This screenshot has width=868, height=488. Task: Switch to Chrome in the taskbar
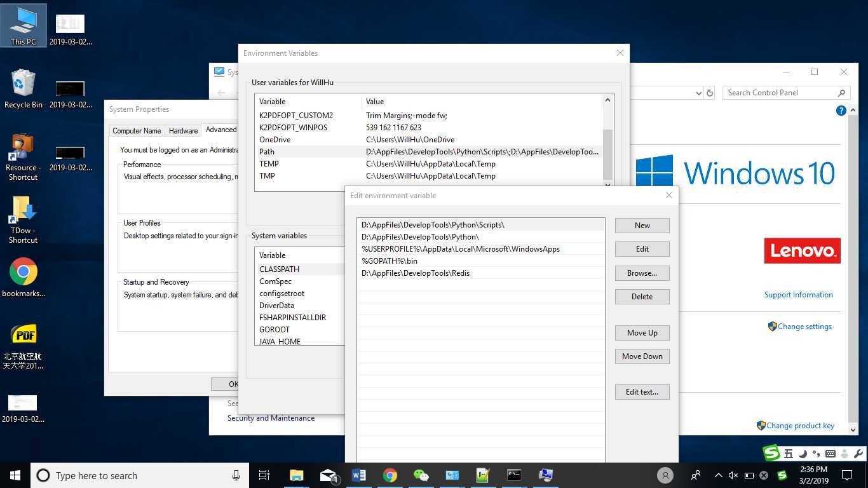[x=390, y=475]
